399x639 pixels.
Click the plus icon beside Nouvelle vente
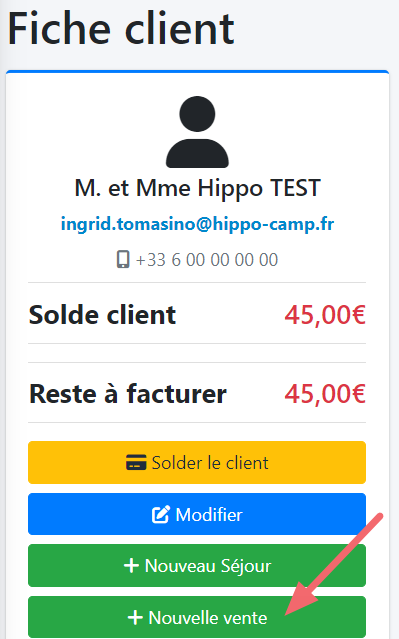point(135,617)
